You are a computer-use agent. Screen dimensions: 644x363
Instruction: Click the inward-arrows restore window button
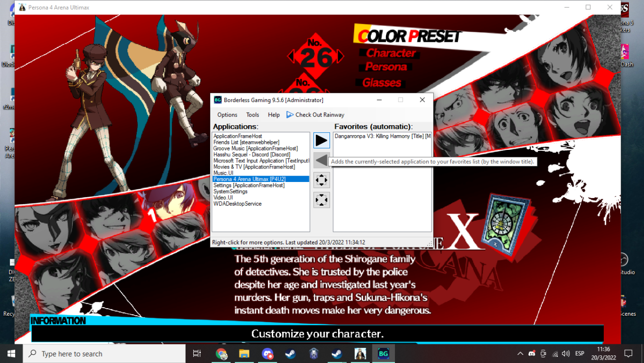pyautogui.click(x=321, y=200)
